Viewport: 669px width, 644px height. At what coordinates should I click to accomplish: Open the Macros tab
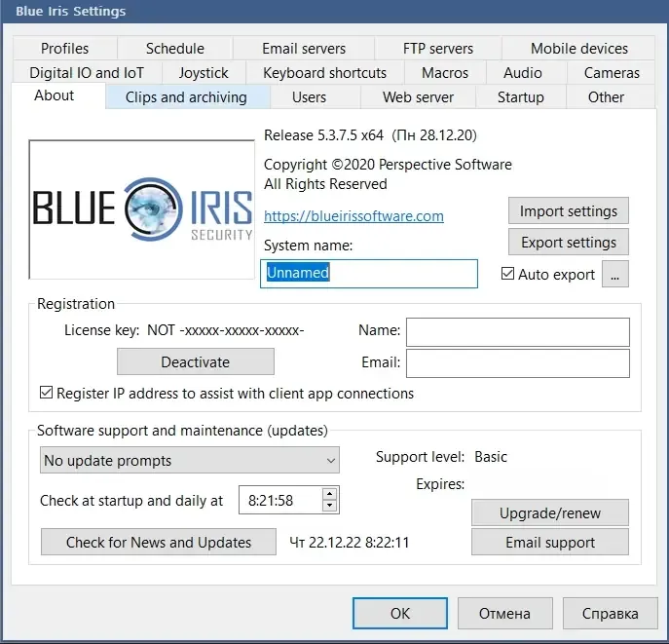point(445,72)
